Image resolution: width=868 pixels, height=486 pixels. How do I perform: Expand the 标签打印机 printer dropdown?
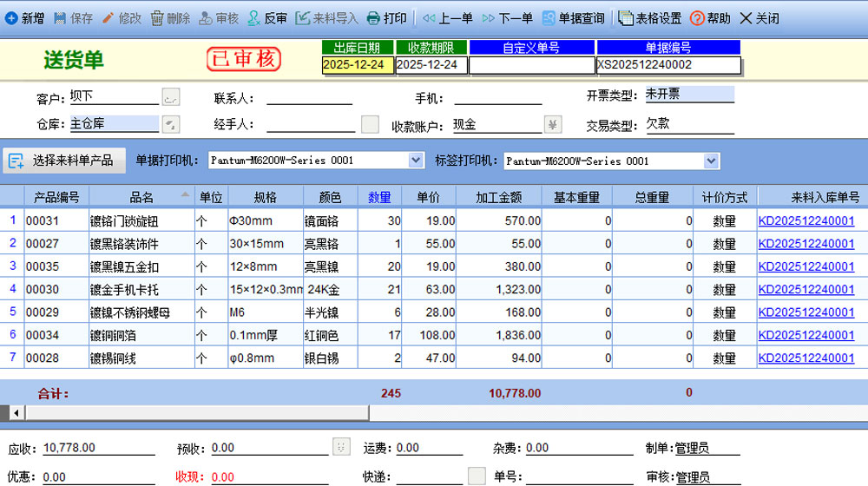click(x=711, y=161)
